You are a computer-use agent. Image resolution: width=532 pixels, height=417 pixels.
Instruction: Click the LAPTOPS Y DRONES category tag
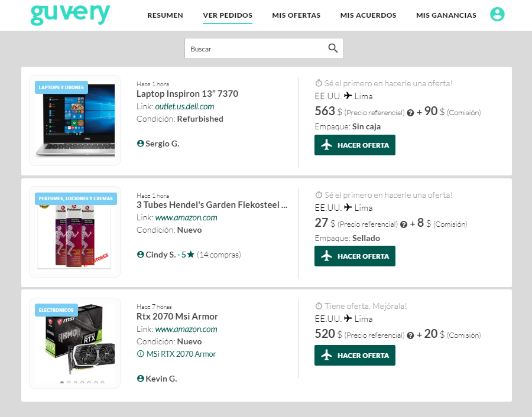[61, 87]
